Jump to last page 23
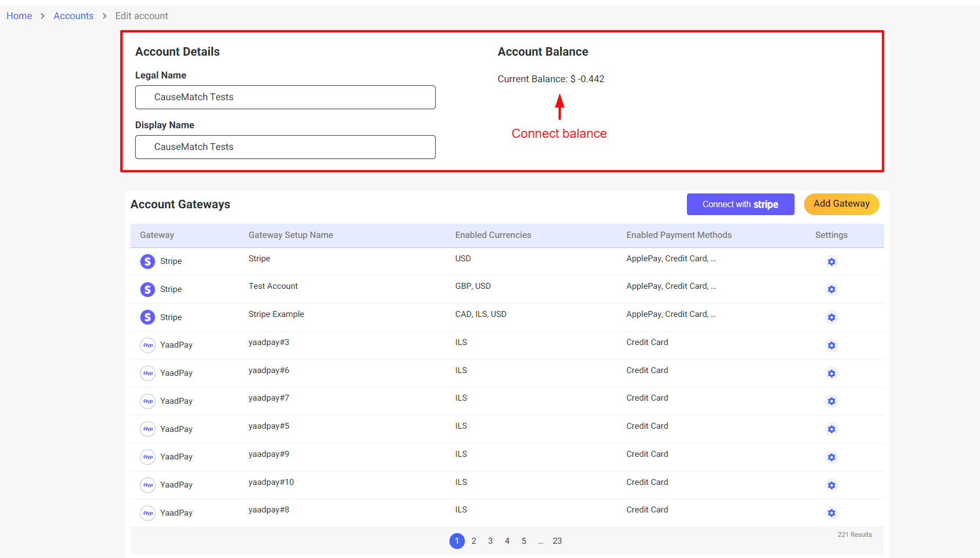 (557, 541)
